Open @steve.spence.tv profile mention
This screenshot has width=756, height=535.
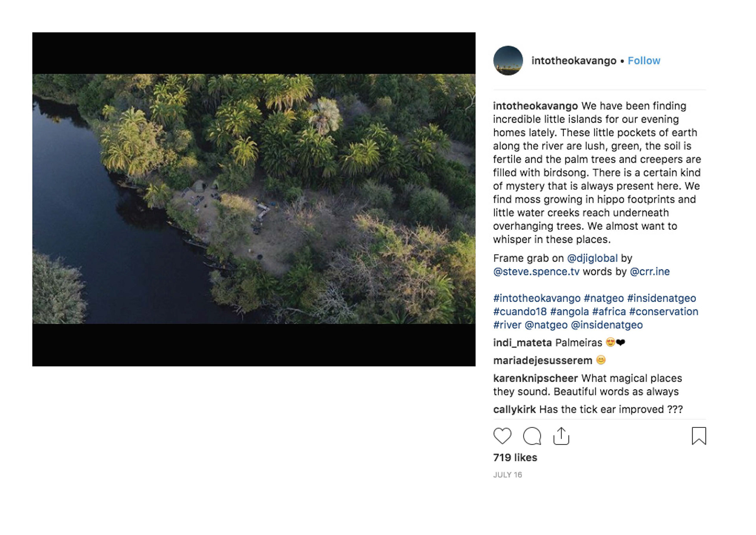(536, 272)
